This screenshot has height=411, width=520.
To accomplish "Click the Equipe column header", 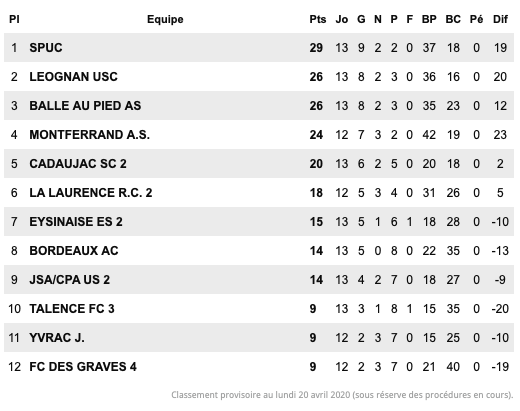I will click(165, 19).
